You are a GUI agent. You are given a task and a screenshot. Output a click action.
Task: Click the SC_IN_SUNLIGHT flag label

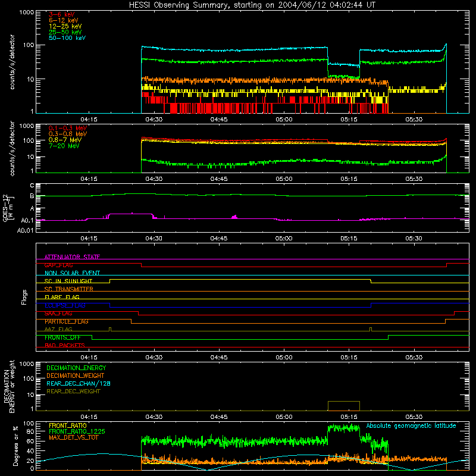(x=68, y=281)
